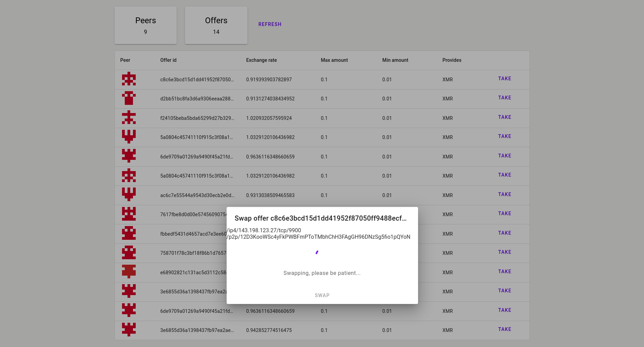
Task: Select the peer avatar next to offer 7617fbe8d0d00e57
Action: click(x=129, y=214)
